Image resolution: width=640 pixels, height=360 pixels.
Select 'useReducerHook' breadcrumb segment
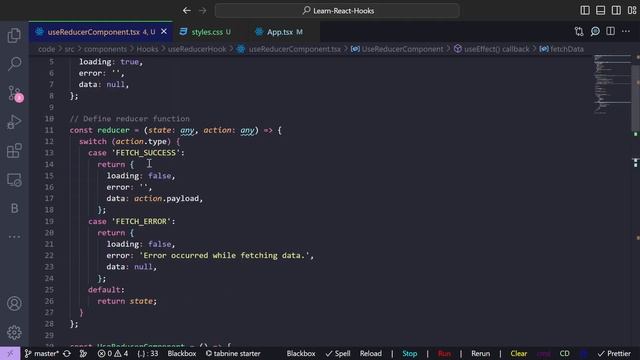point(197,49)
